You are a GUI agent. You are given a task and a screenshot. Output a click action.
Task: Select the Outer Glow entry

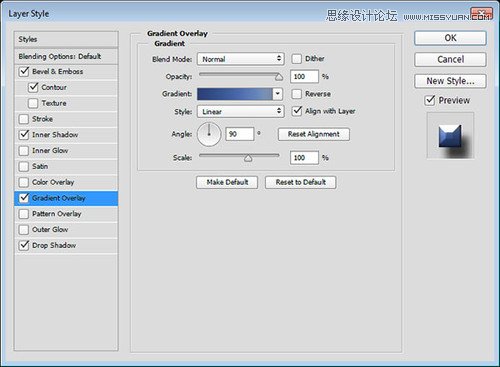pos(50,230)
